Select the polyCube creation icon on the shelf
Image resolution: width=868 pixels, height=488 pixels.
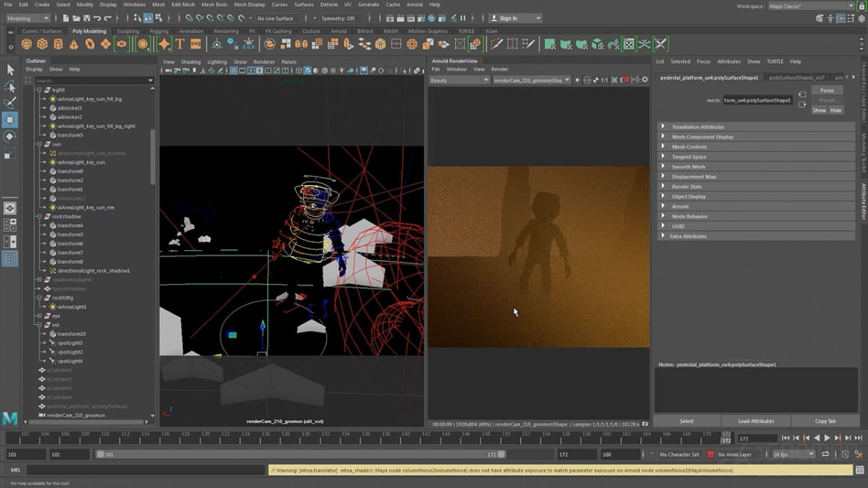pos(42,45)
